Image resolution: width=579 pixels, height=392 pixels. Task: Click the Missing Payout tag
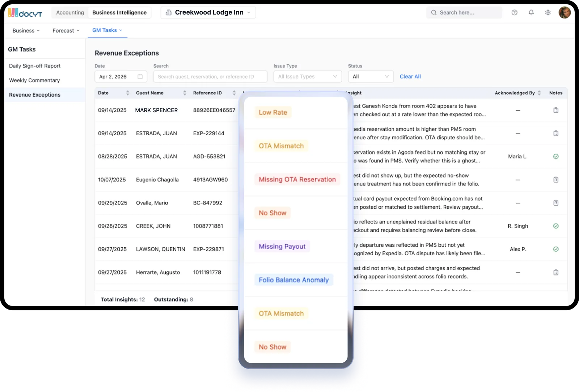click(282, 246)
